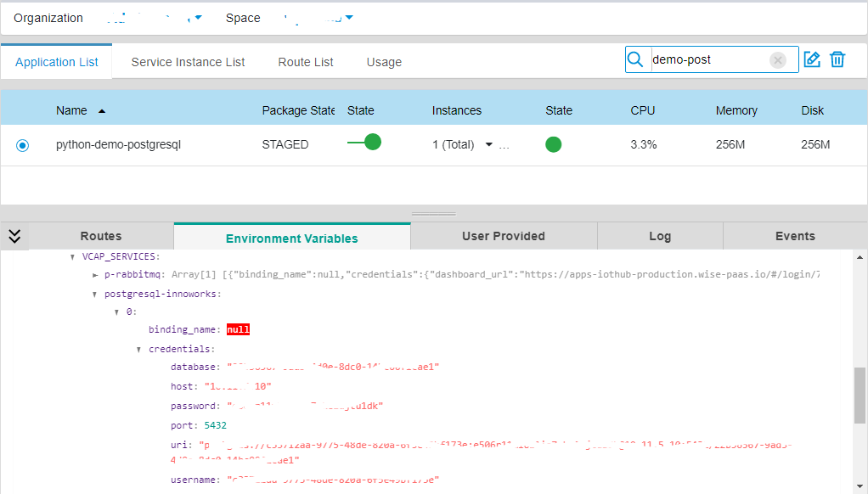868x494 pixels.
Task: Expand the p-rabbitmq array entry
Action: (96, 273)
